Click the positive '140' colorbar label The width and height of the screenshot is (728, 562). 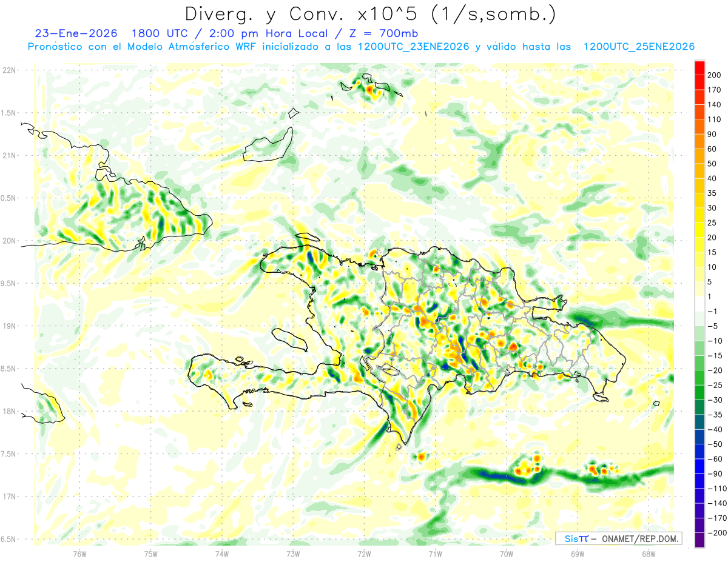[715, 105]
